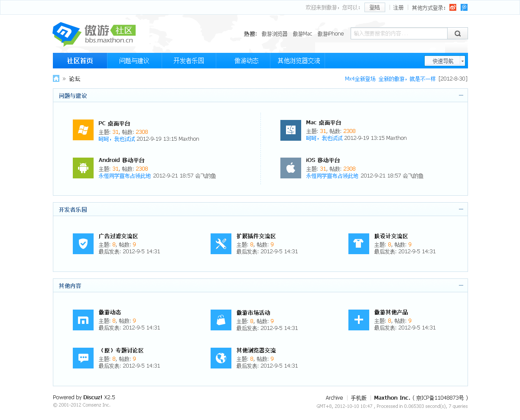This screenshot has height=420, width=520.
Task: Open the （原）专题讨论区 forum title
Action: point(121,351)
